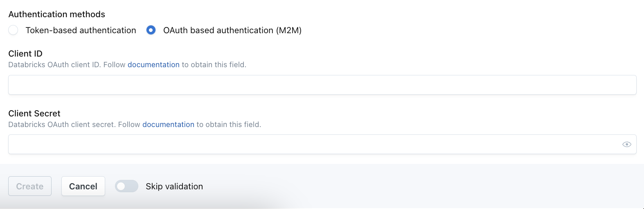Focus the Client ID input field
Image resolution: width=644 pixels, height=209 pixels.
click(322, 85)
